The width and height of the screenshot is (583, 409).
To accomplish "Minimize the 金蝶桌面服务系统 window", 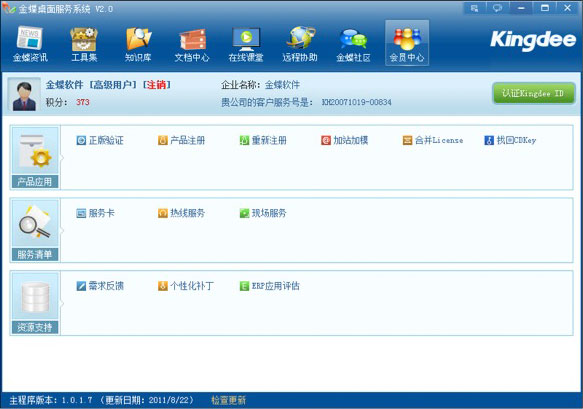I will (x=521, y=8).
